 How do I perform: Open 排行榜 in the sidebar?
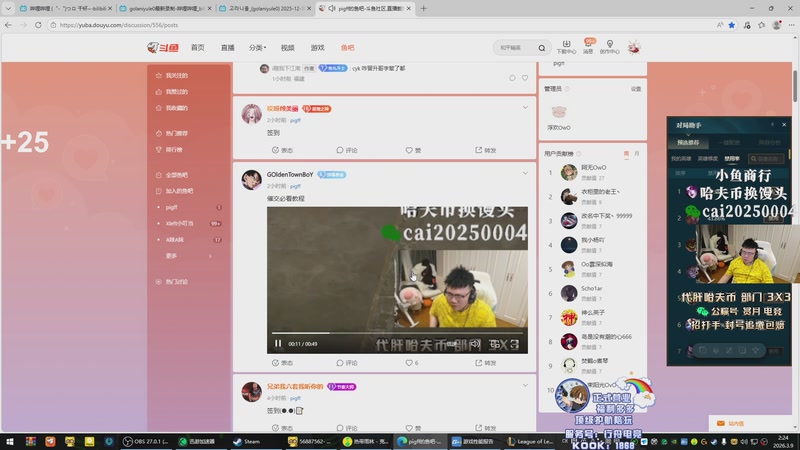coord(169,149)
